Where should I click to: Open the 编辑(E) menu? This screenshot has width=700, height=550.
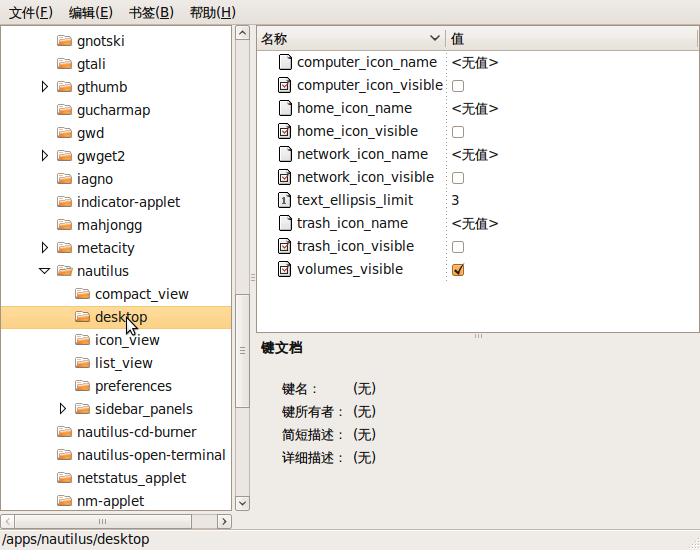click(91, 12)
